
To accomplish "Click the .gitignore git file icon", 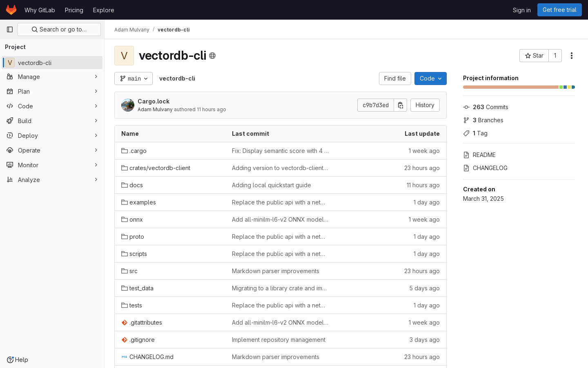I will coord(125,340).
